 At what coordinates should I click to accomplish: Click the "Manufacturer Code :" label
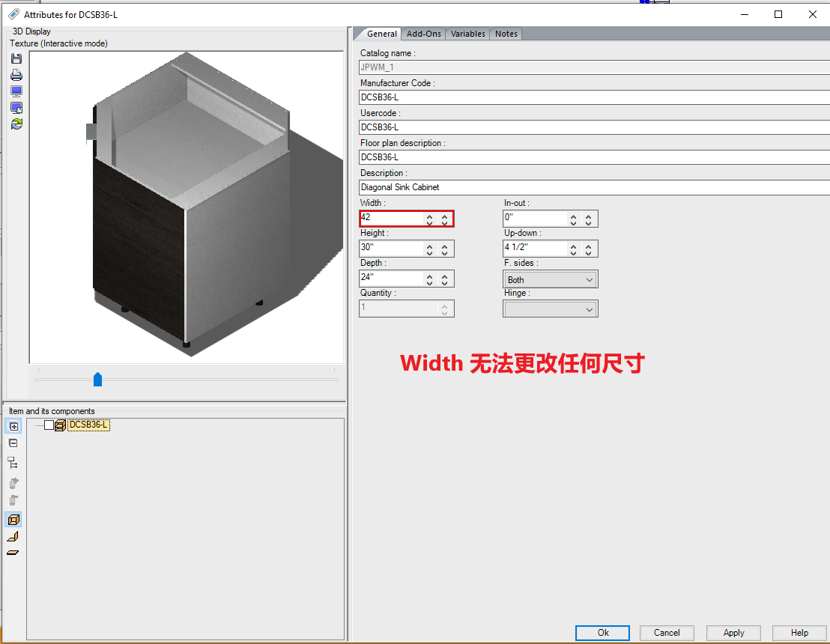click(398, 83)
